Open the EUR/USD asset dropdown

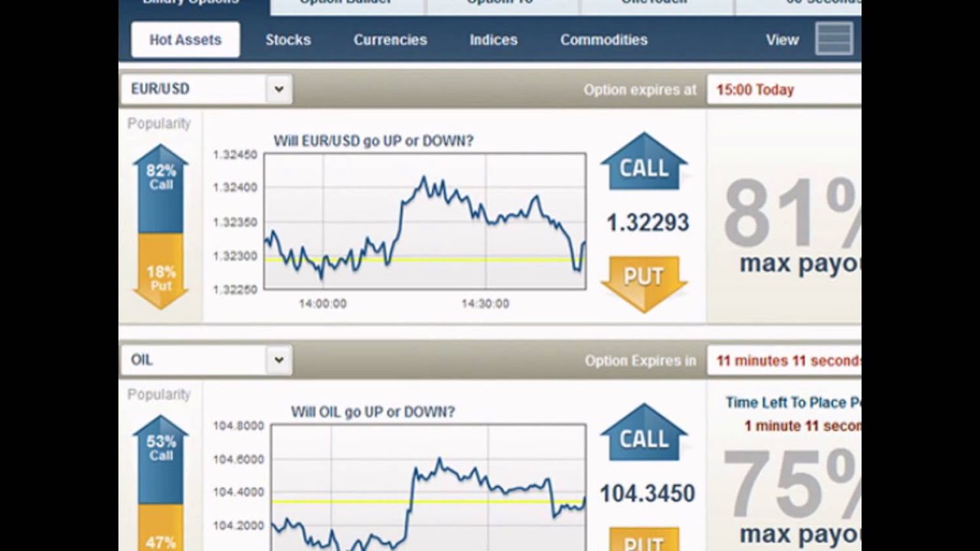click(206, 89)
